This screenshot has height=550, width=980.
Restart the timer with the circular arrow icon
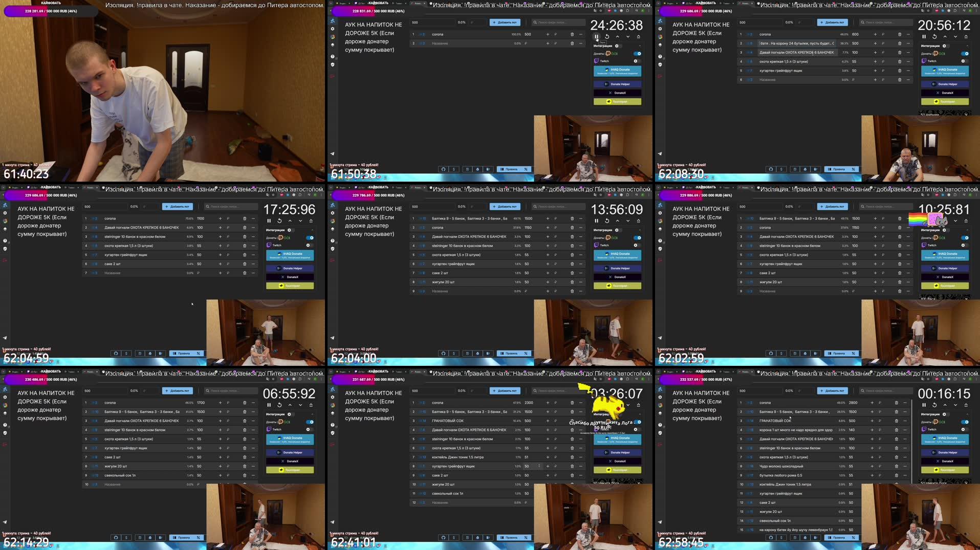[607, 36]
